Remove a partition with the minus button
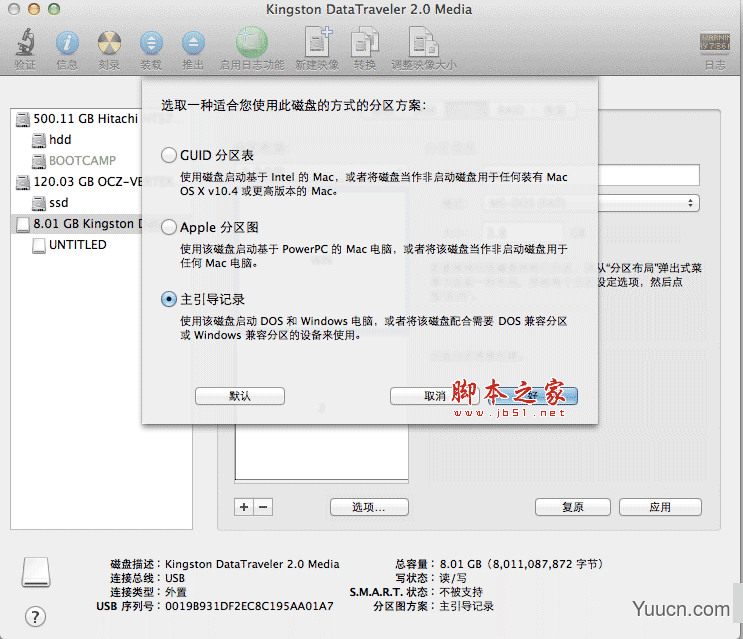This screenshot has height=639, width=743. tap(263, 507)
